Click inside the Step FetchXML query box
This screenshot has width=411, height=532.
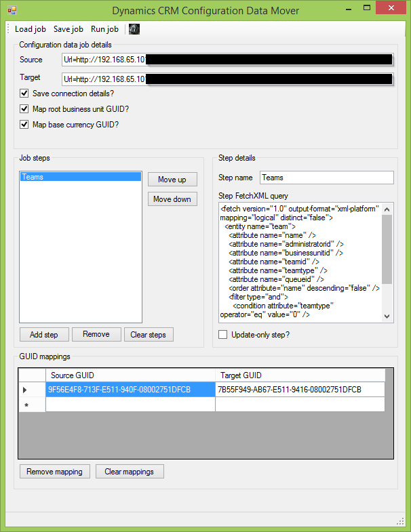point(300,262)
